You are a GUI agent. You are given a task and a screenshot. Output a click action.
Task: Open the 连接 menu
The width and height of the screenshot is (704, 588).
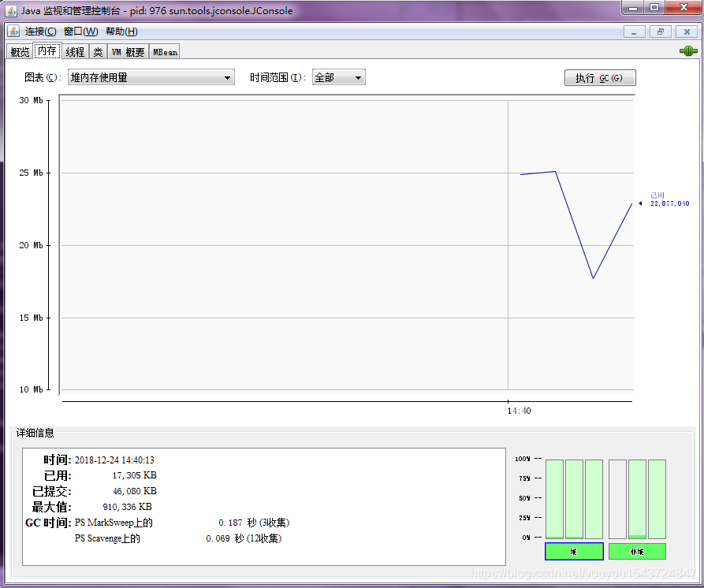40,32
